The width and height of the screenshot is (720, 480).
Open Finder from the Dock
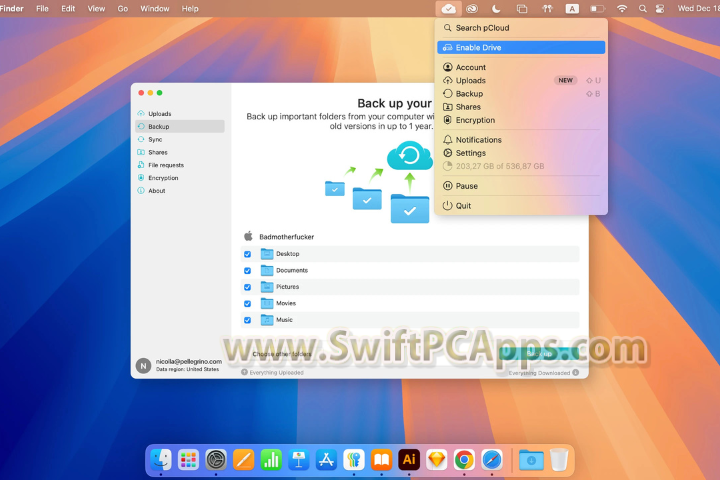(161, 459)
